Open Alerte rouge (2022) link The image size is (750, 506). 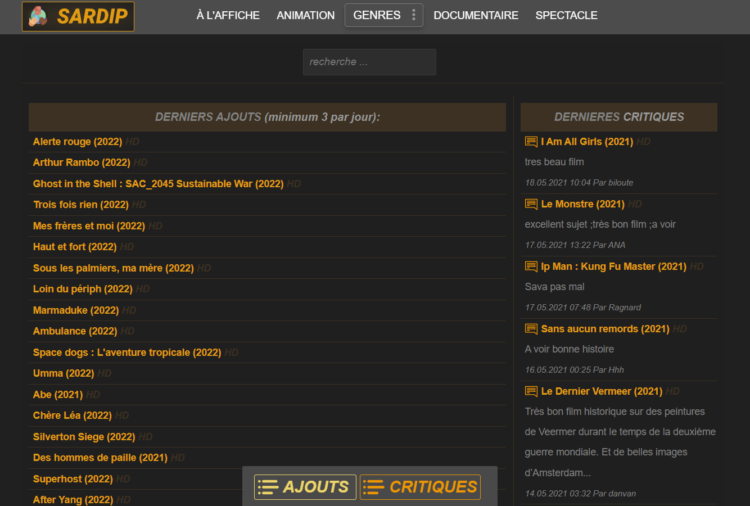point(77,142)
